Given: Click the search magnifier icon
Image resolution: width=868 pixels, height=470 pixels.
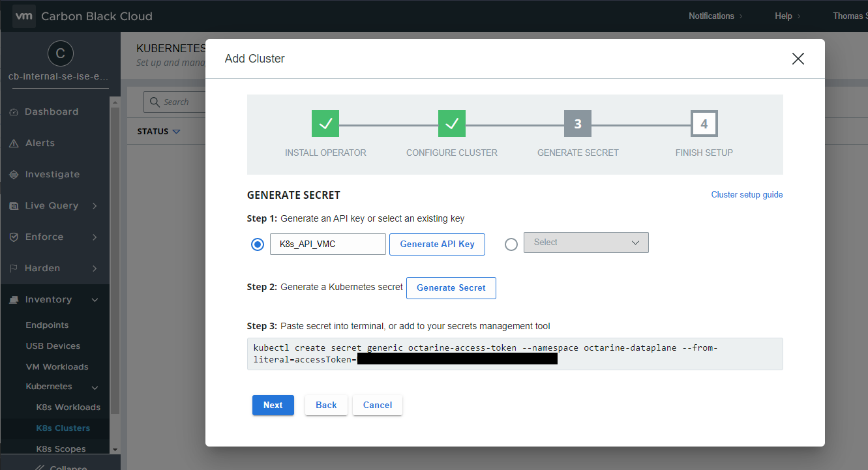Looking at the screenshot, I should click(155, 102).
